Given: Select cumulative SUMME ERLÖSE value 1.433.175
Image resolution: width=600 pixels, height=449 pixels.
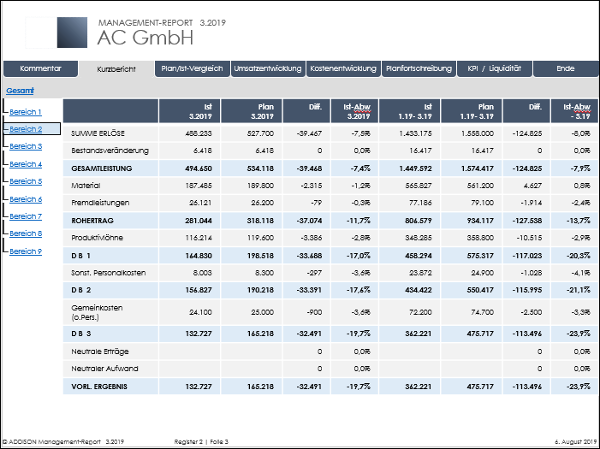Looking at the screenshot, I should (x=416, y=134).
